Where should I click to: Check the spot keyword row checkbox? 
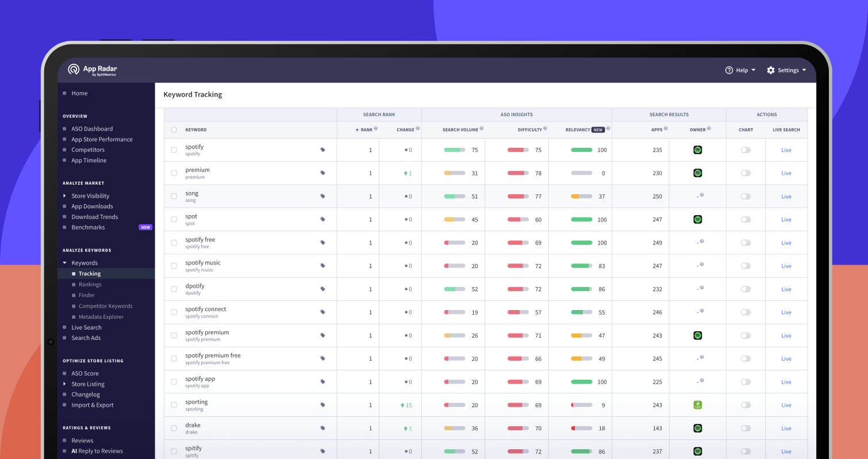(x=174, y=220)
